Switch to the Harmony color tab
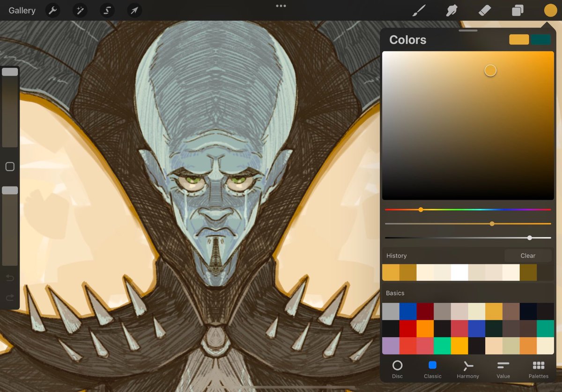562x392 pixels. click(468, 369)
